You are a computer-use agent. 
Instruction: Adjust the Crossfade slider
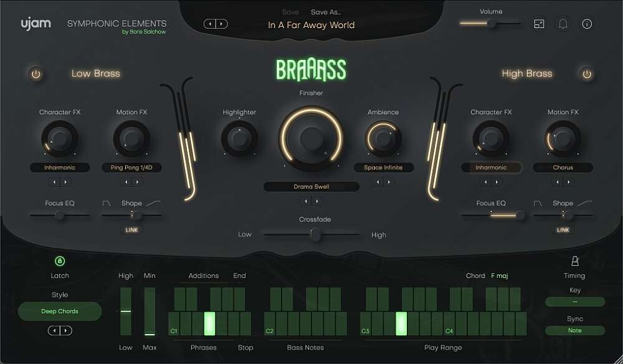coord(315,235)
